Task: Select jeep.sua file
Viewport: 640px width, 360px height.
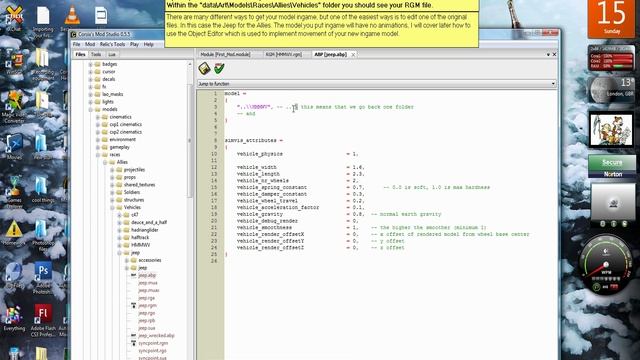Action: [147, 328]
